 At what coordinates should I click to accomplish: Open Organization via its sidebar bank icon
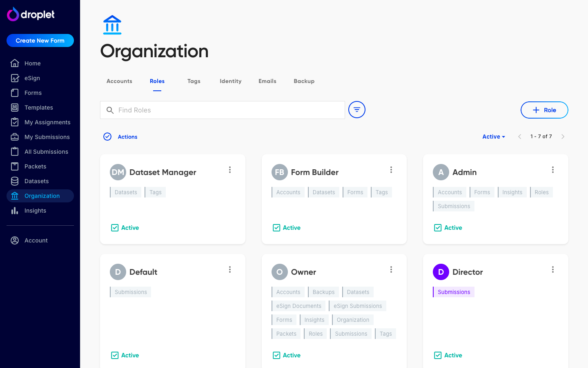coord(15,196)
